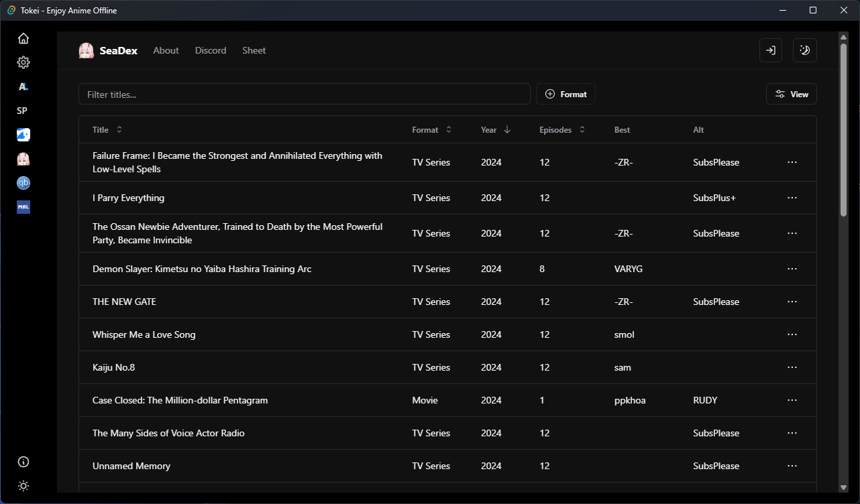This screenshot has height=504, width=860.
Task: Go to Home in the sidebar
Action: click(23, 38)
